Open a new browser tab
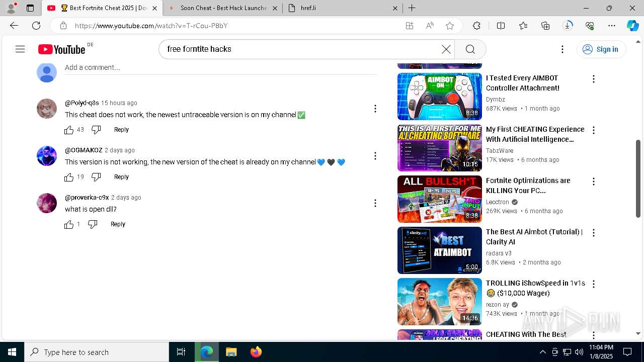This screenshot has width=644, height=362. point(412,8)
